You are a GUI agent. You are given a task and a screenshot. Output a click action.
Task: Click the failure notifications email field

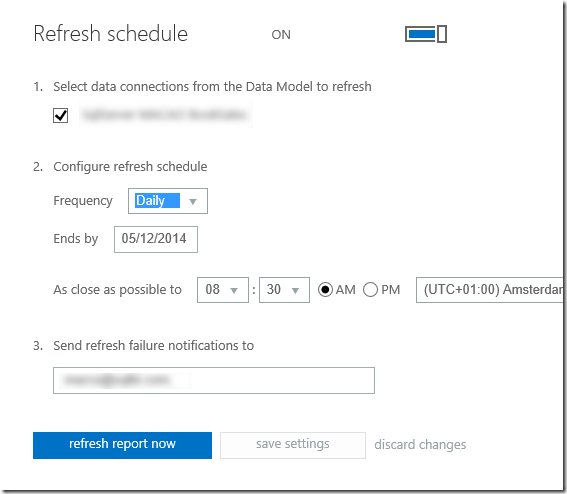click(x=214, y=380)
